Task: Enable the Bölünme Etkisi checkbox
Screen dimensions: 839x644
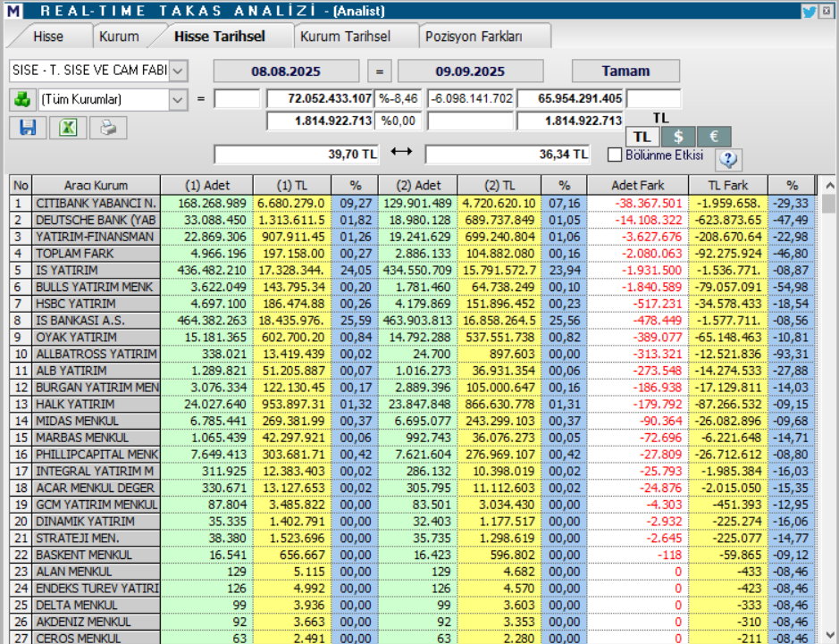Action: 616,154
